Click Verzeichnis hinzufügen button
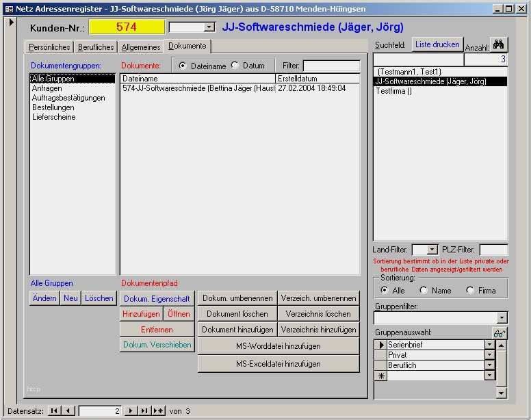 click(318, 330)
